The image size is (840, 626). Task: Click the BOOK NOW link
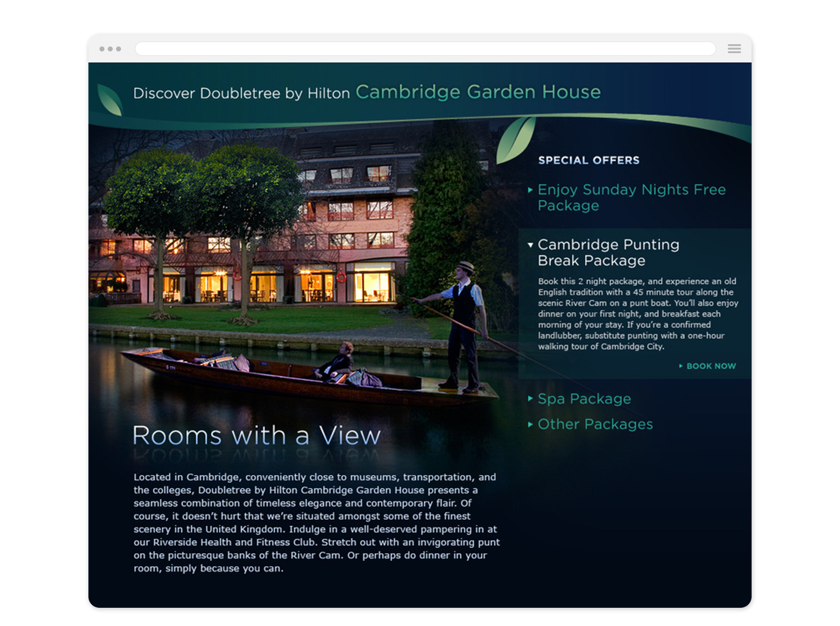tap(711, 366)
